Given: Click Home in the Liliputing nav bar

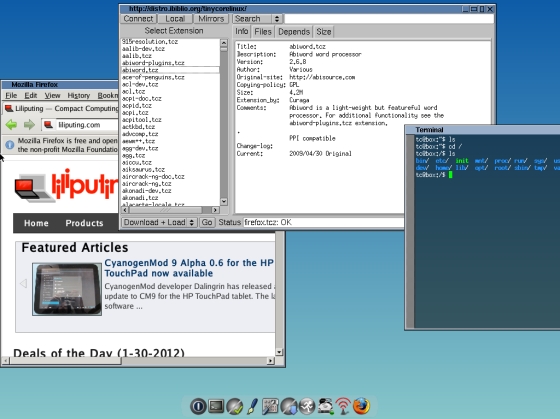Looking at the screenshot, I should click(36, 223).
